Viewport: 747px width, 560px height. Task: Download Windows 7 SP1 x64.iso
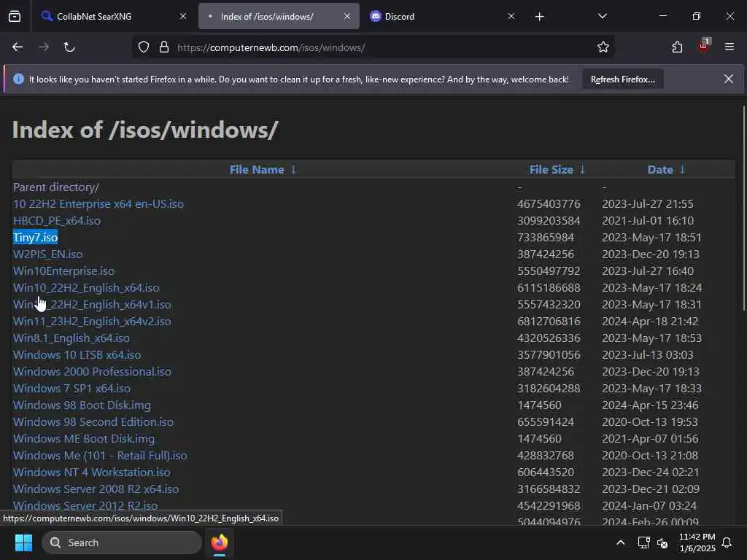click(71, 388)
